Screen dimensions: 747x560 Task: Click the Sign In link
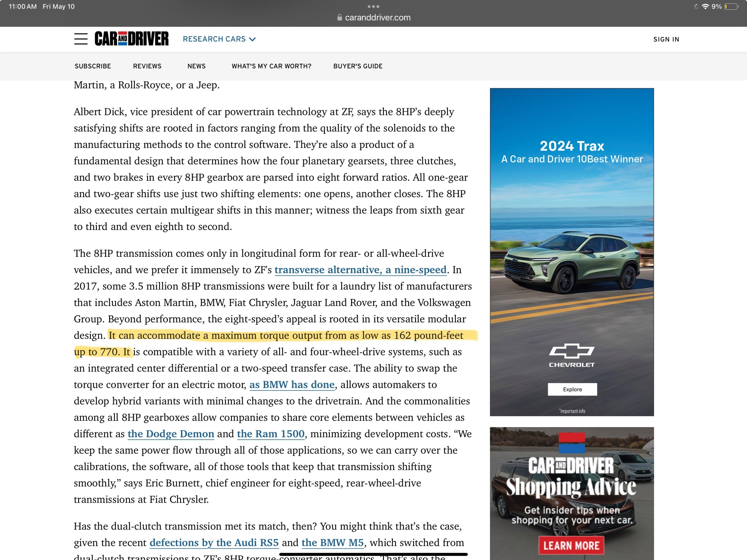tap(666, 39)
